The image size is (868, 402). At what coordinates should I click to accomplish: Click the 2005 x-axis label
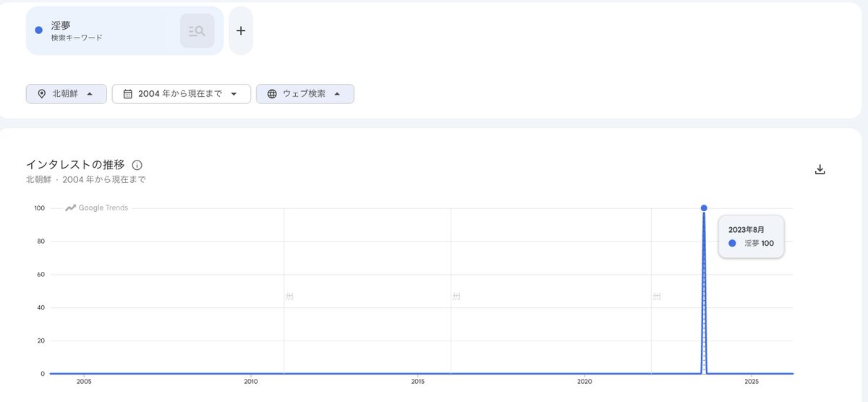tap(84, 381)
